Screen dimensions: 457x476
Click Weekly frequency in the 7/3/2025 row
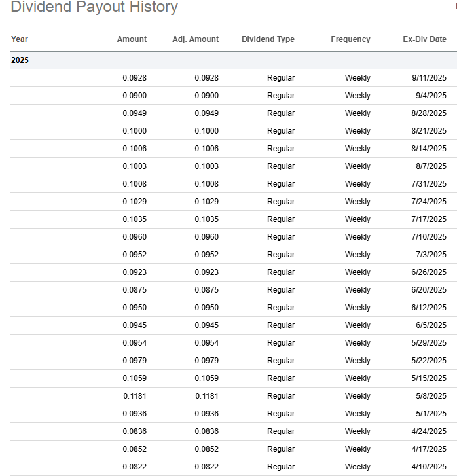pos(357,255)
